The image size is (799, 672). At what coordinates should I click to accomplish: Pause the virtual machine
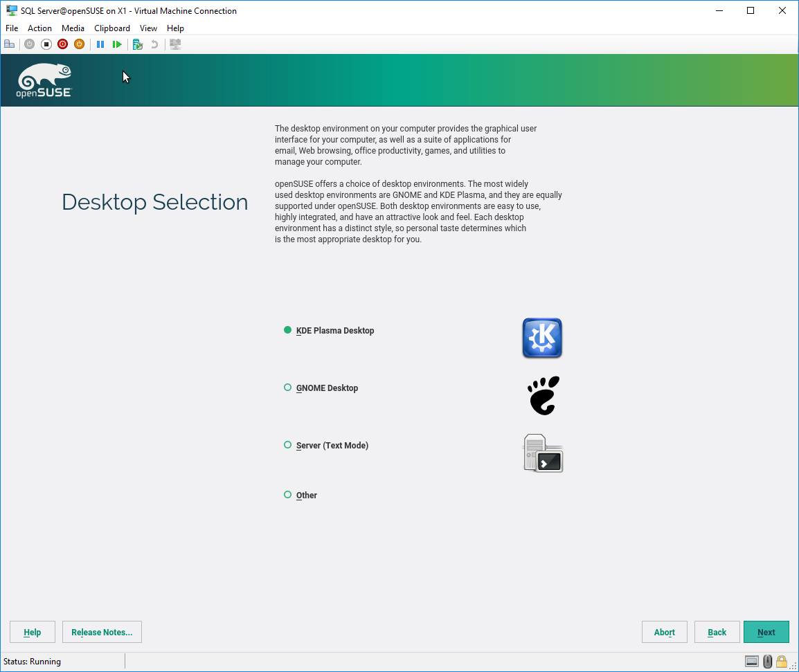[100, 44]
